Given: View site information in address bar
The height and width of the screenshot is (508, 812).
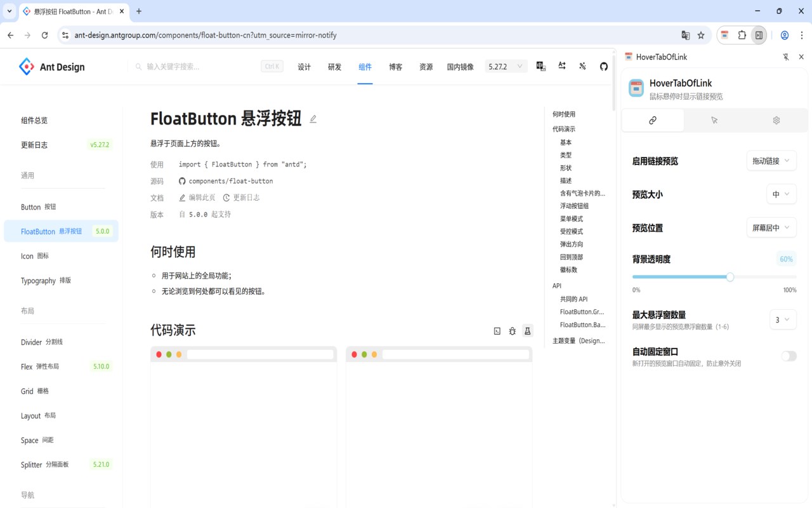Looking at the screenshot, I should point(65,36).
